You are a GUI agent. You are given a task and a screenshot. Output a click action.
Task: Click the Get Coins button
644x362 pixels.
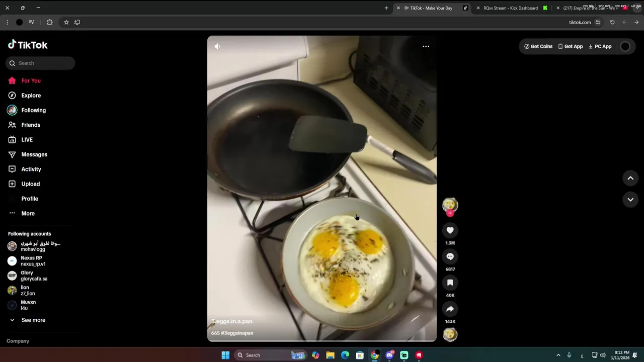pos(538,46)
